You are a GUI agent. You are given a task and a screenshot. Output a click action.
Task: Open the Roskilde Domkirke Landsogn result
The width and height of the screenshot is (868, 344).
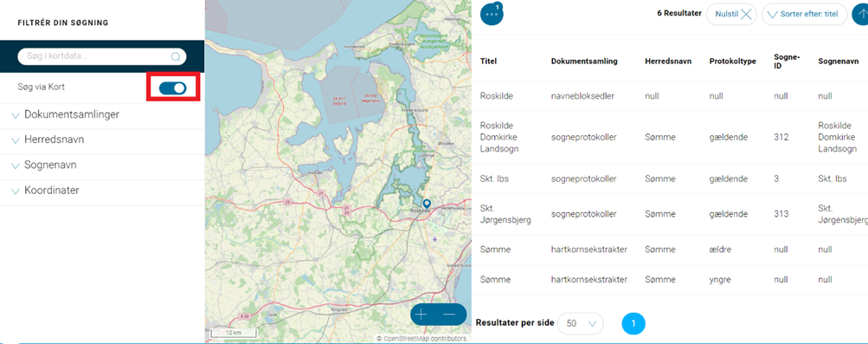[669, 138]
